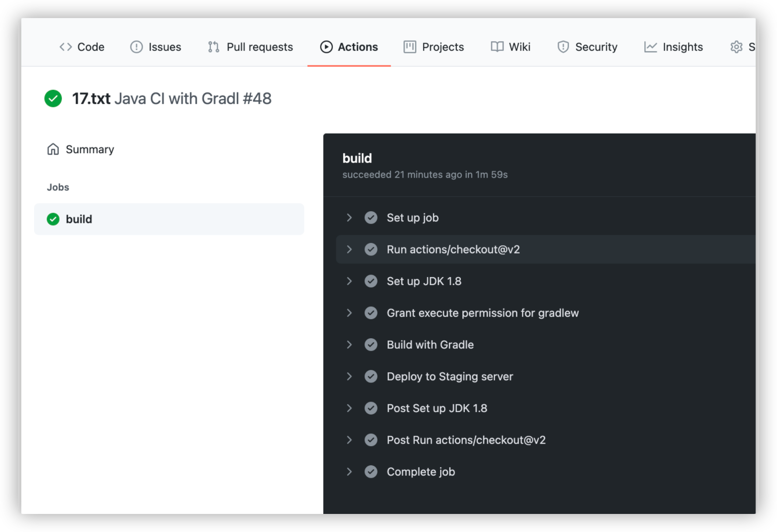The height and width of the screenshot is (532, 777).
Task: Expand the Post Run actions/checkout@v2 chevron
Action: click(349, 440)
